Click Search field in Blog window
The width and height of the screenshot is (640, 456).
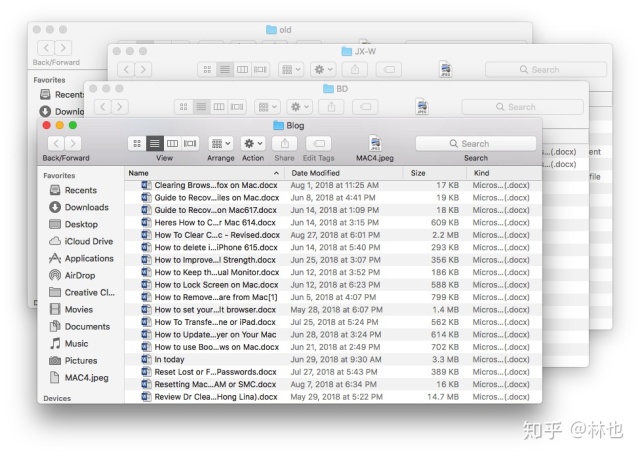476,143
